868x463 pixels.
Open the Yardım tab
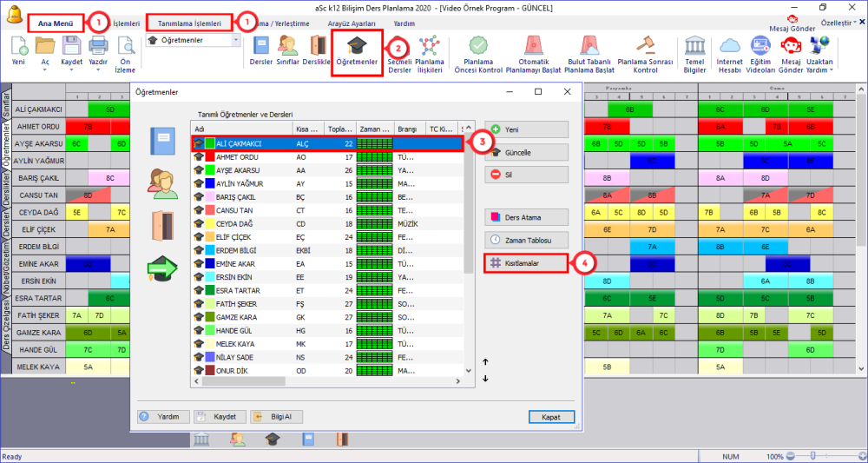pyautogui.click(x=404, y=23)
